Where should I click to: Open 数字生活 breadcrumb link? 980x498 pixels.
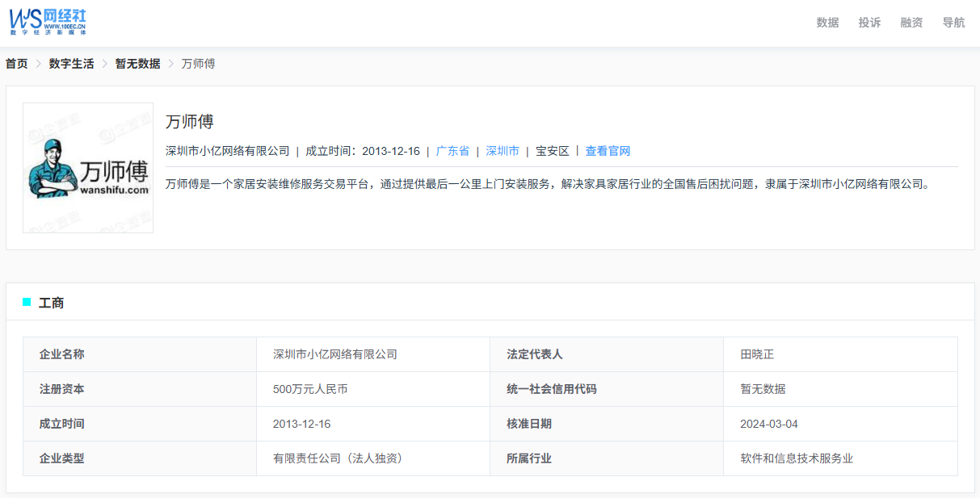pos(71,63)
